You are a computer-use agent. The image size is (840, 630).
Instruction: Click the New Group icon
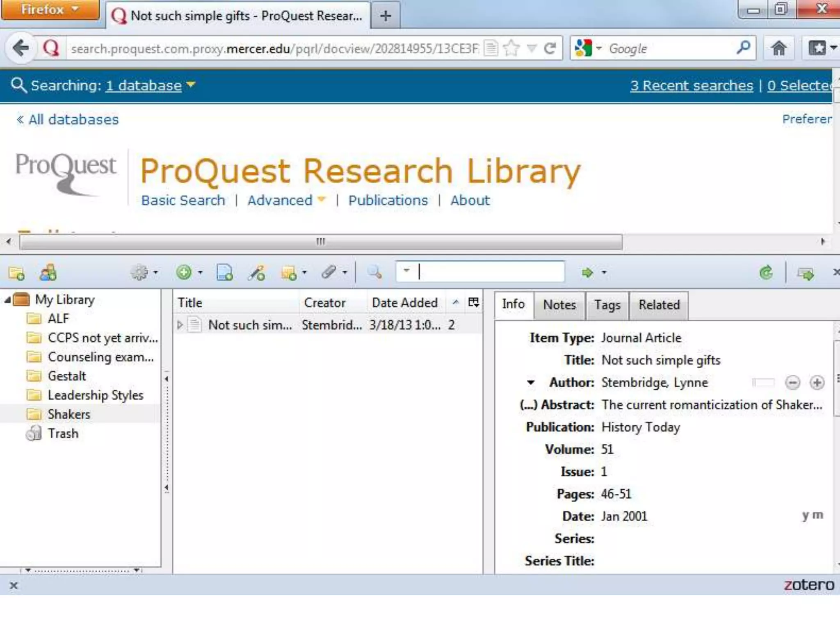48,272
